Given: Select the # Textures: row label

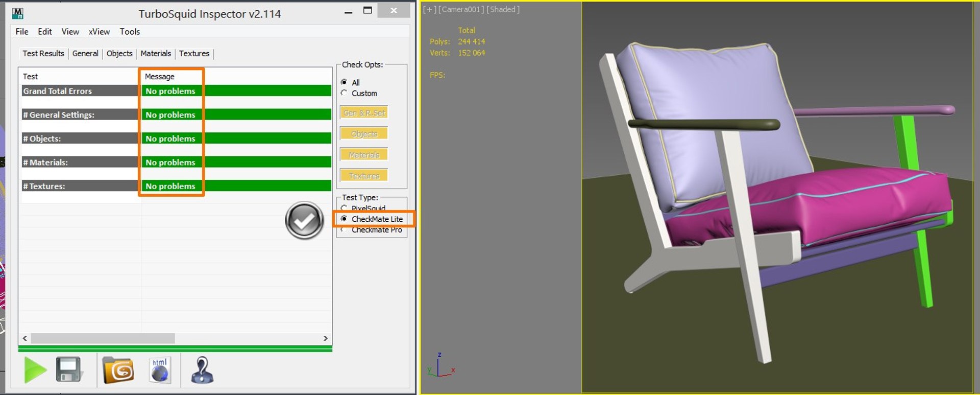Looking at the screenshot, I should (x=44, y=186).
